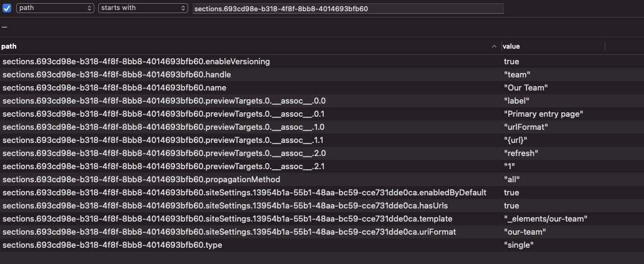The width and height of the screenshot is (644, 264).
Task: Click the value "single"
Action: pyautogui.click(x=519, y=245)
